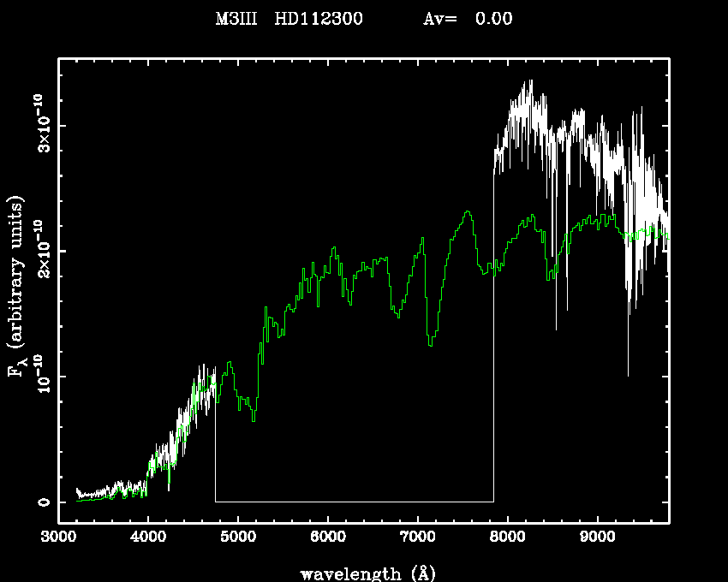Click the wavelength (Å) x-axis label
The image size is (728, 582).
click(361, 573)
